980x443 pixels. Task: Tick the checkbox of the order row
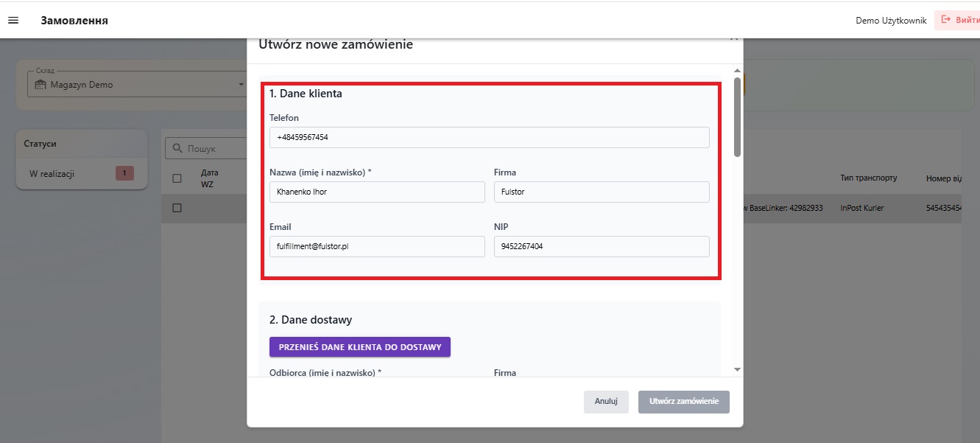pyautogui.click(x=177, y=208)
